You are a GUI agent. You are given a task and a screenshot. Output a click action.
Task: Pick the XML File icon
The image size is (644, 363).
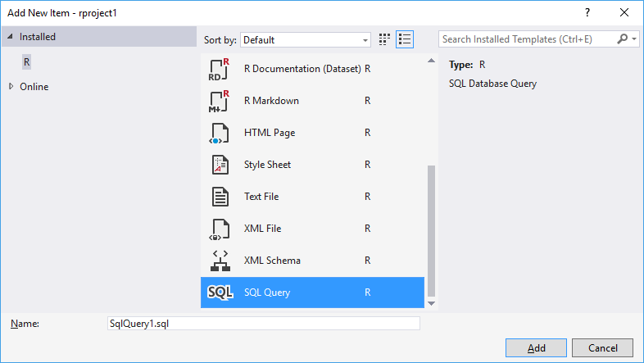tap(220, 229)
